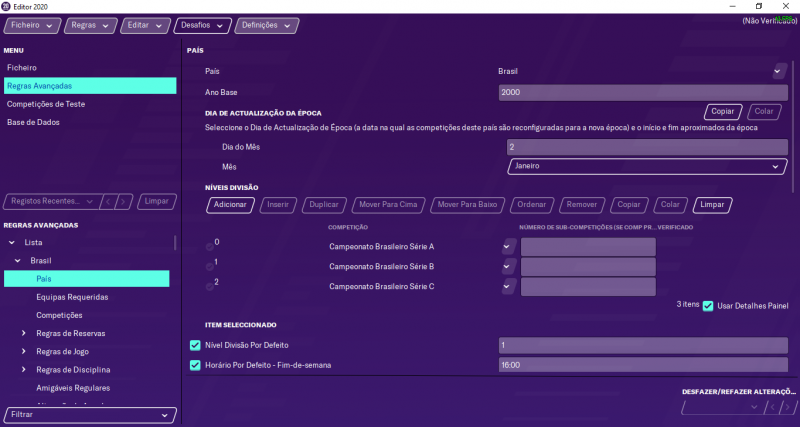Image resolution: width=800 pixels, height=427 pixels.
Task: Select Campeonato Brasileiro Série C row
Action: point(382,287)
